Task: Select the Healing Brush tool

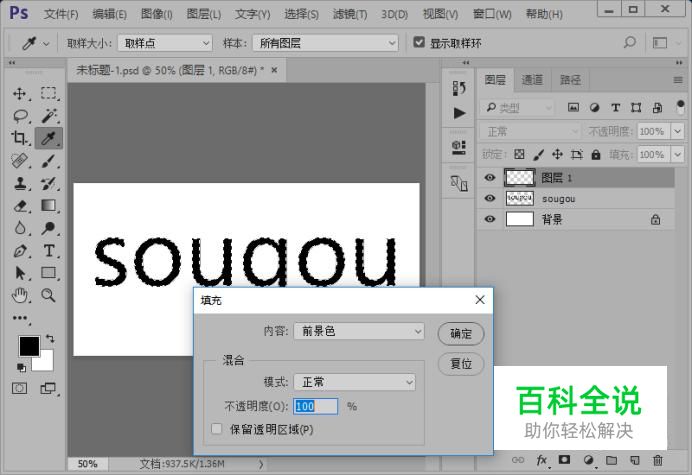Action: (x=19, y=161)
